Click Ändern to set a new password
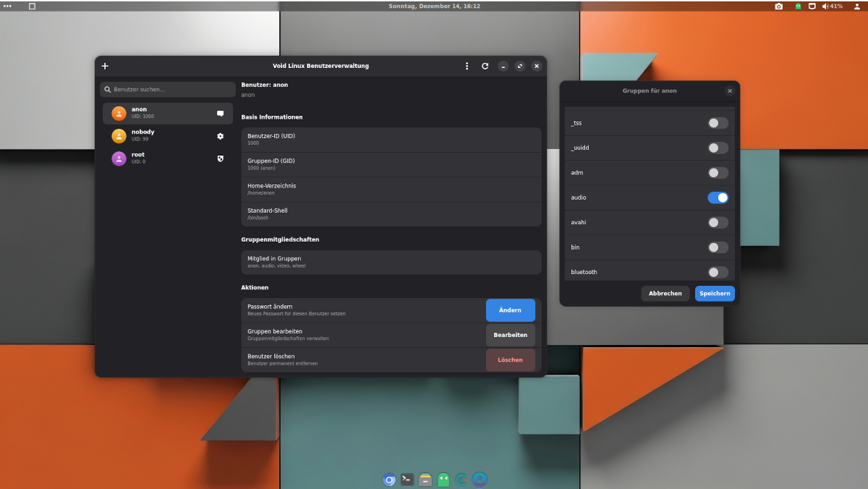868x489 pixels. (510, 310)
